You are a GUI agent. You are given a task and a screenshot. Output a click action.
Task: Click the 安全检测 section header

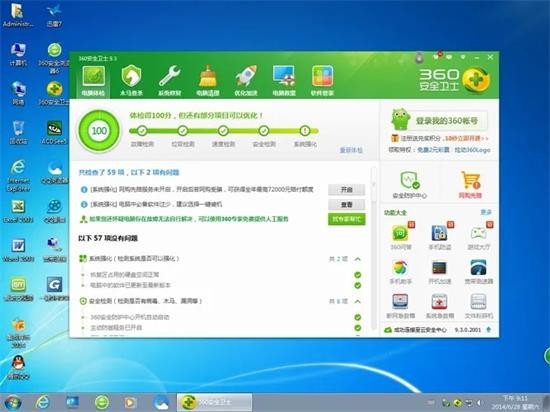point(141,301)
